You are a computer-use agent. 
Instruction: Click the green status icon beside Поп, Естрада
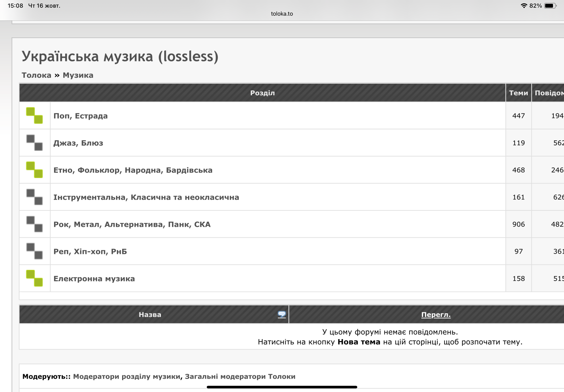(34, 115)
